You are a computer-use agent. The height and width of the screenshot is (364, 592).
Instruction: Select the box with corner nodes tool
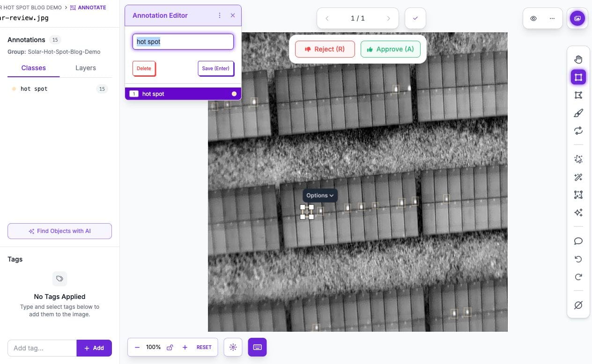click(578, 195)
